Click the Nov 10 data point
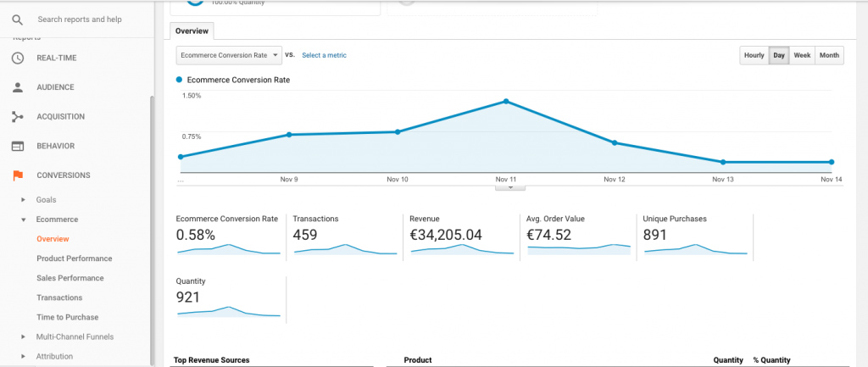 point(398,131)
